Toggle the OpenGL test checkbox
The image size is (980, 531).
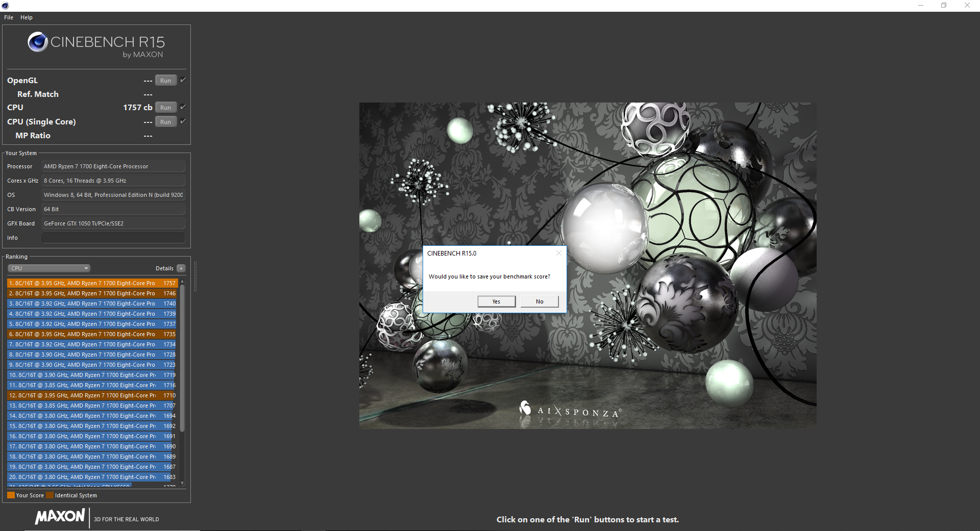click(183, 80)
